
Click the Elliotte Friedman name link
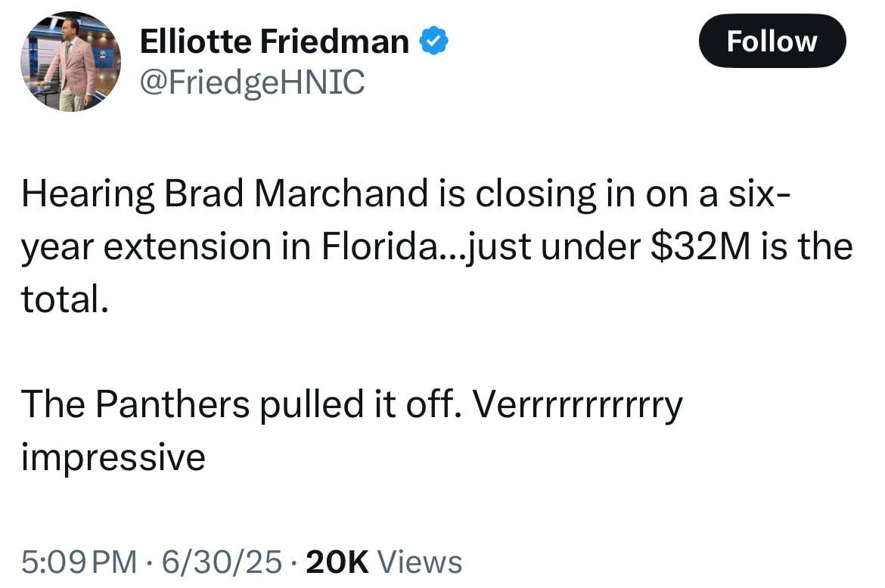[x=278, y=40]
